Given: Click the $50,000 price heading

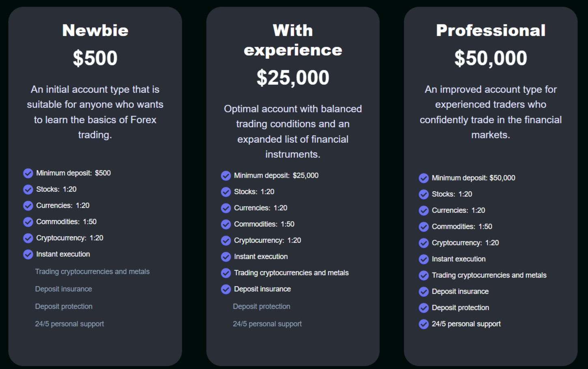Looking at the screenshot, I should click(491, 58).
